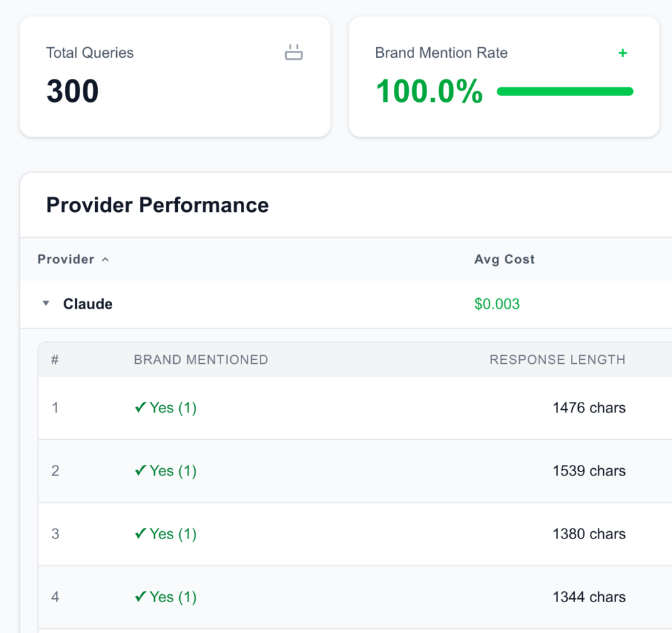The image size is (672, 633).
Task: Click the BRAND MENTIONED column header
Action: click(201, 359)
